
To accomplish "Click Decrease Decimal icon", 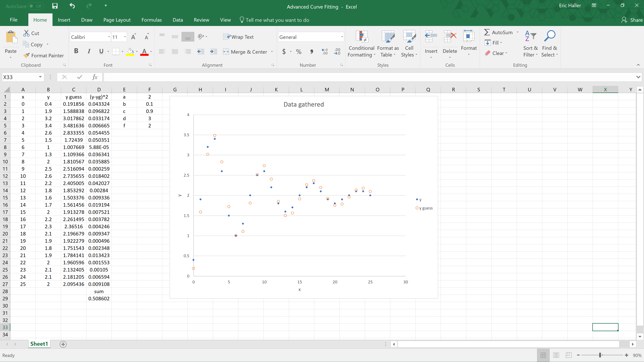I will click(337, 52).
